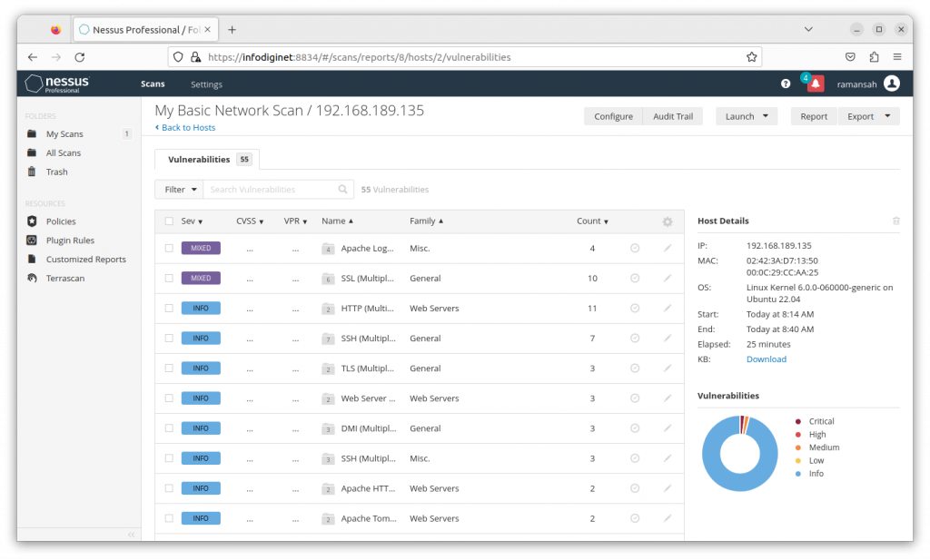Click the pencil icon for Web Server row

click(668, 398)
